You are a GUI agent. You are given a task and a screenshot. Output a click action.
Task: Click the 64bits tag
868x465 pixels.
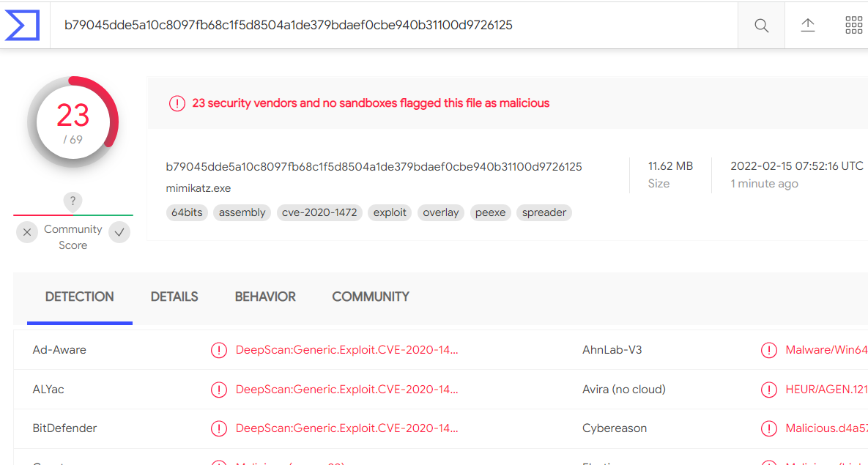[x=187, y=212]
